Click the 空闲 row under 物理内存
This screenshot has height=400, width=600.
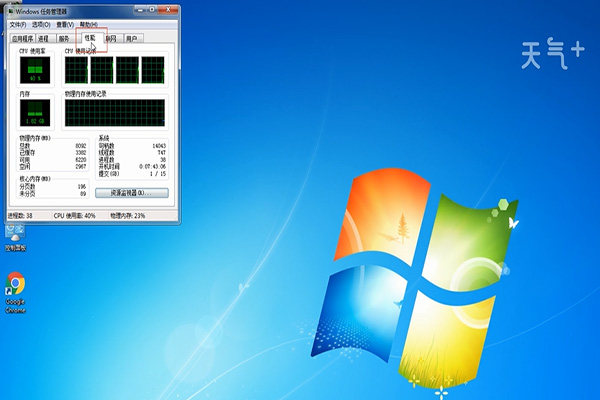(53, 167)
